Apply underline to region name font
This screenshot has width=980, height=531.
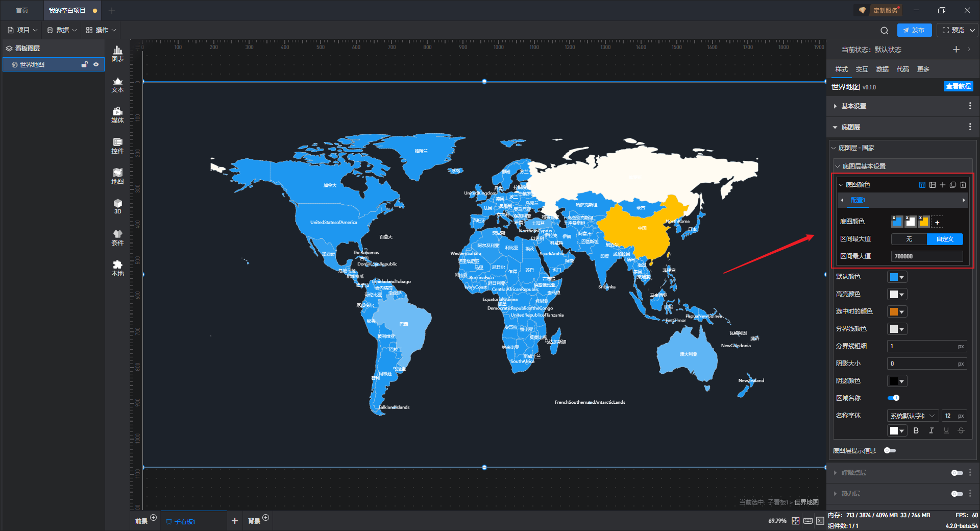click(x=946, y=431)
